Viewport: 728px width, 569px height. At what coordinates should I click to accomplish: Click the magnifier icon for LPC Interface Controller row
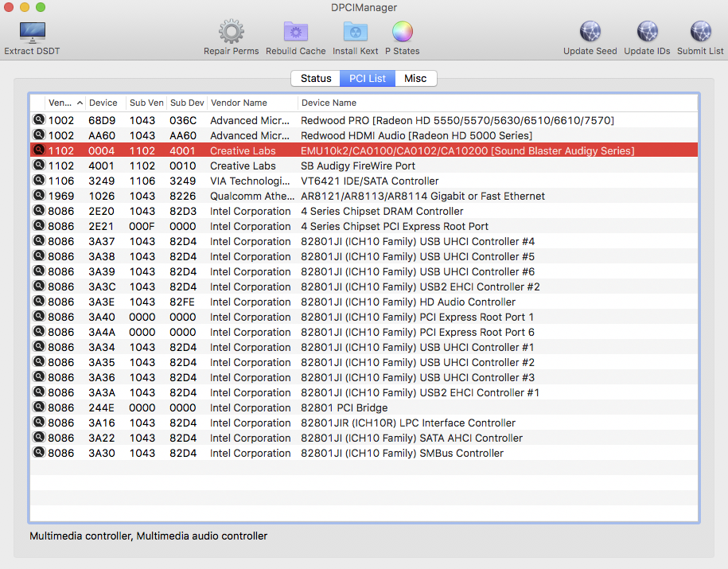tap(39, 422)
